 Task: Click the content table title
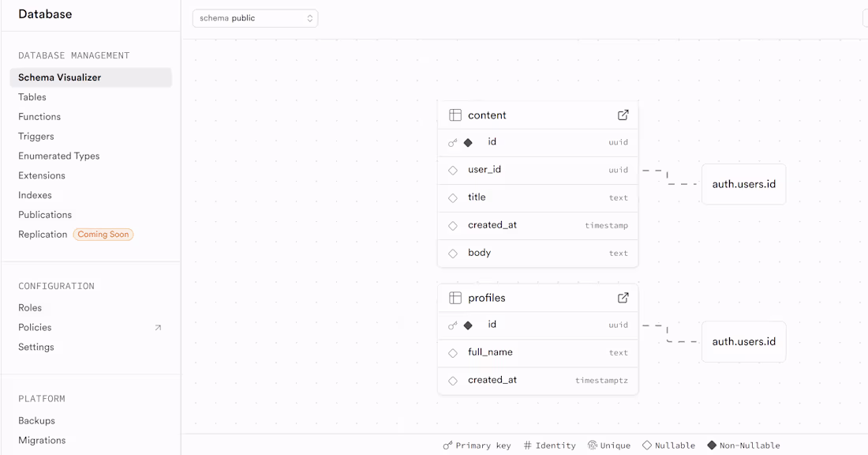point(487,115)
